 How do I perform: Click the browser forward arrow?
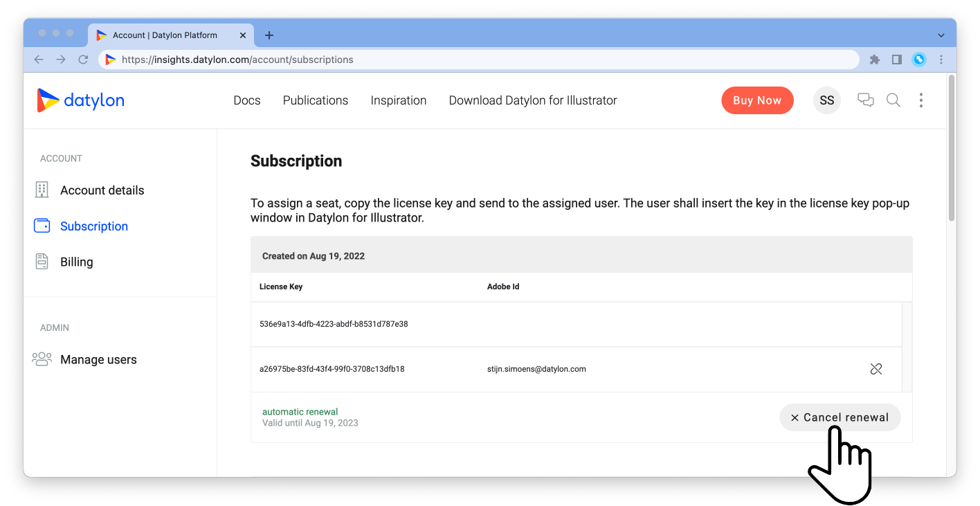click(61, 60)
